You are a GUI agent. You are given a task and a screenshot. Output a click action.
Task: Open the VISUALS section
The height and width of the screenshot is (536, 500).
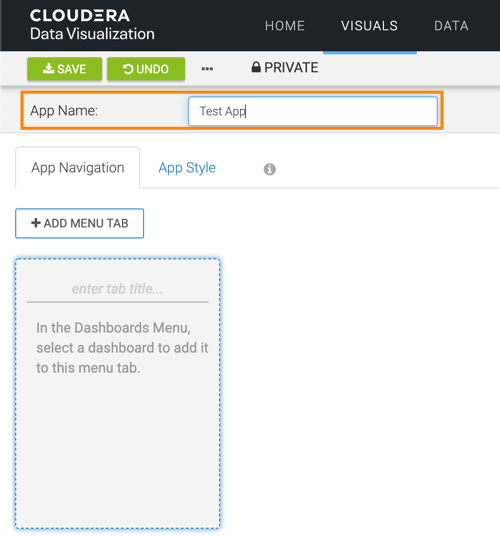369,26
